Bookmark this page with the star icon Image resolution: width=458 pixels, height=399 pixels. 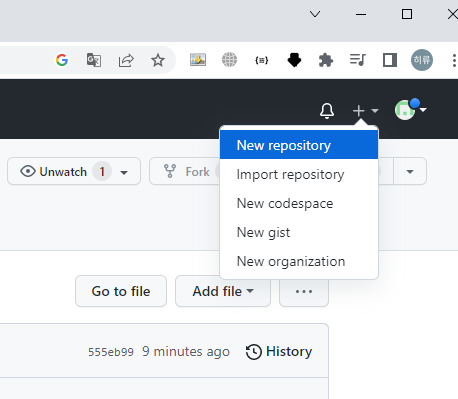coord(158,60)
